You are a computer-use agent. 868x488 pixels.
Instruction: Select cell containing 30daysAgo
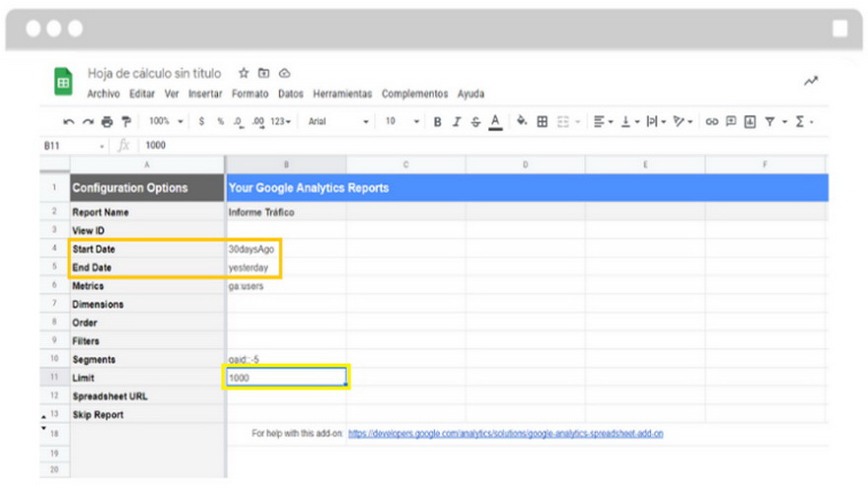286,249
